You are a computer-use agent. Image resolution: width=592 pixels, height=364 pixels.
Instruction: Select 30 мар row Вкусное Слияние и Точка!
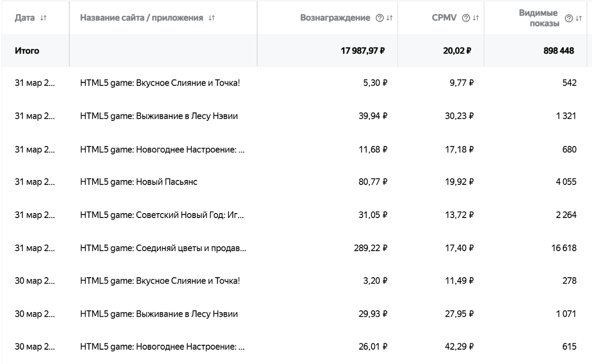pyautogui.click(x=296, y=281)
